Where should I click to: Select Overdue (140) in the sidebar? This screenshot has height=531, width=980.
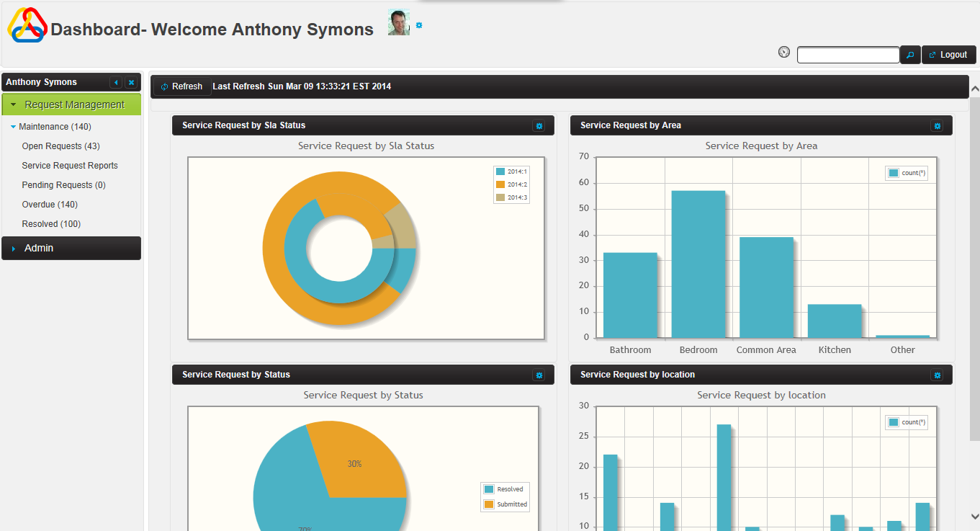[50, 205]
